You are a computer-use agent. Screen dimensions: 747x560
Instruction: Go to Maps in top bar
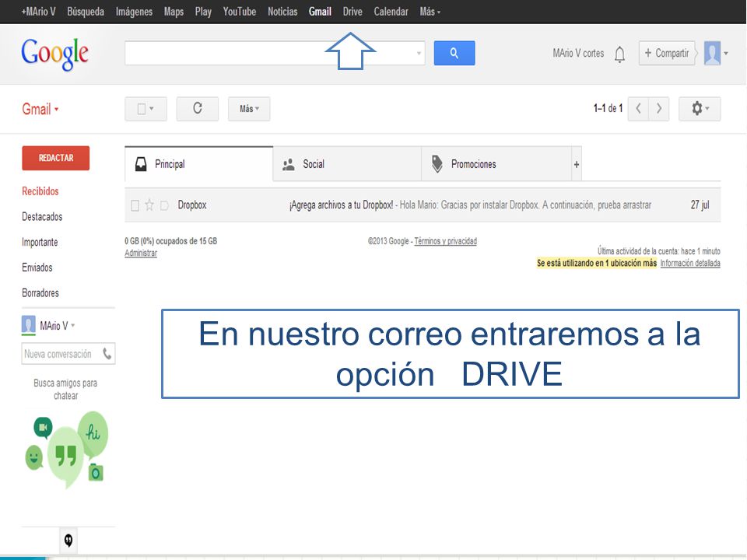pyautogui.click(x=174, y=12)
